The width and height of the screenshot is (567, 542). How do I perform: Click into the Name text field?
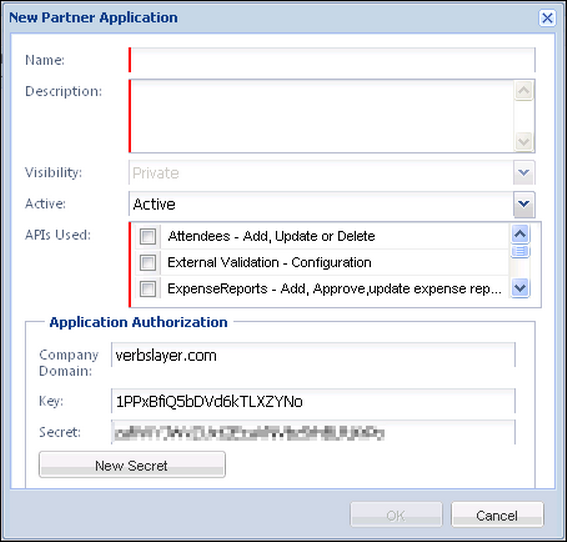332,60
